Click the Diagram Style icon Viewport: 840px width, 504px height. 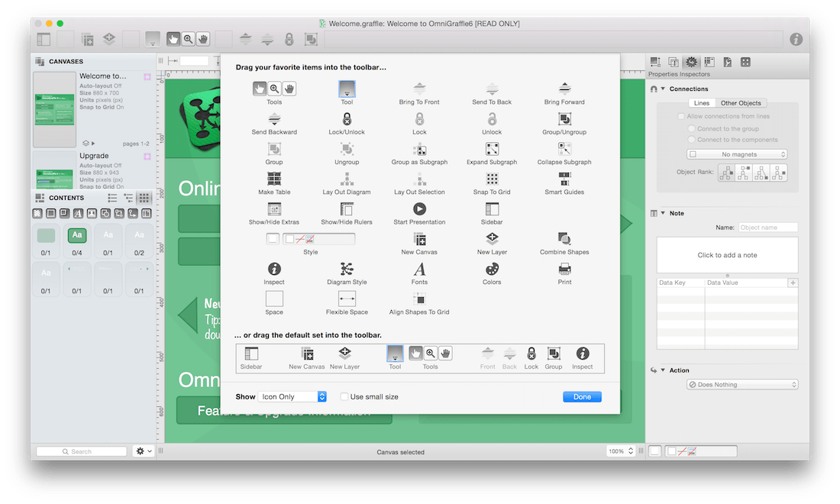tap(347, 268)
